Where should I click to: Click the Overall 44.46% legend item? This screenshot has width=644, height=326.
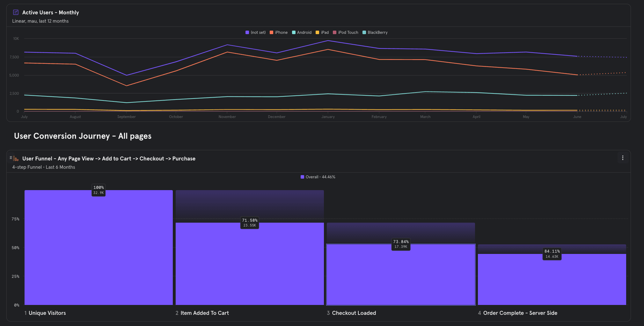pos(318,177)
